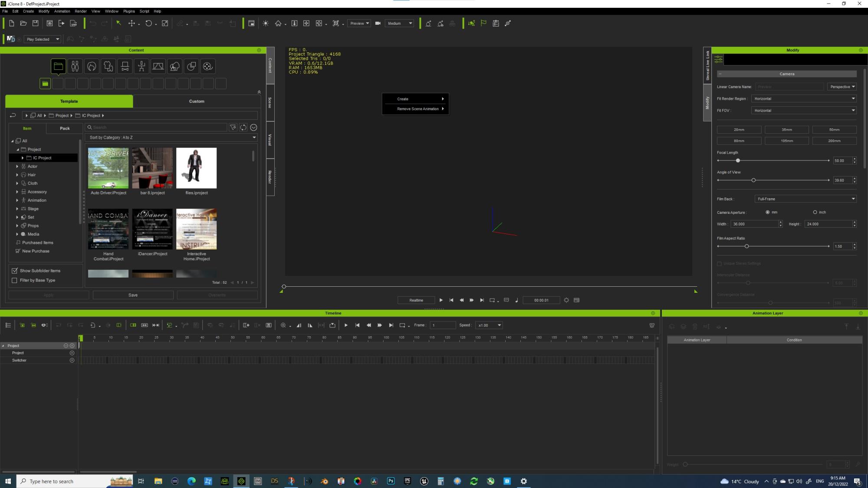Image resolution: width=868 pixels, height=488 pixels.
Task: Click the green flag icon in toolbar
Action: [x=483, y=23]
